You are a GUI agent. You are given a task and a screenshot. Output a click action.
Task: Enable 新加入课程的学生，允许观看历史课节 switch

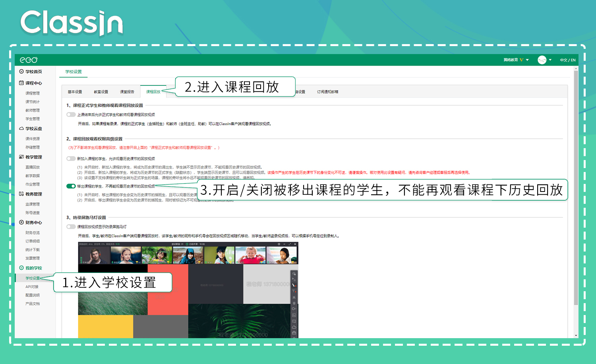71,159
